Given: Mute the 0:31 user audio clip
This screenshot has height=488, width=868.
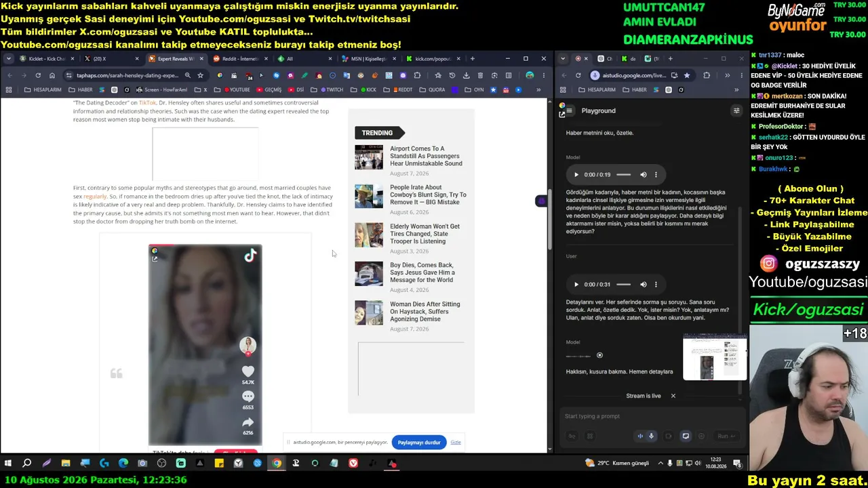Looking at the screenshot, I should 644,285.
